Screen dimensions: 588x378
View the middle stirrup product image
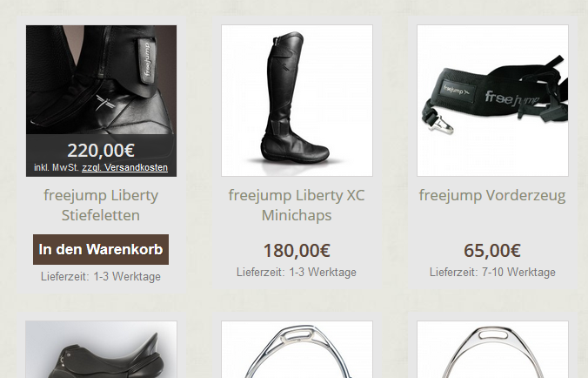[297, 349]
